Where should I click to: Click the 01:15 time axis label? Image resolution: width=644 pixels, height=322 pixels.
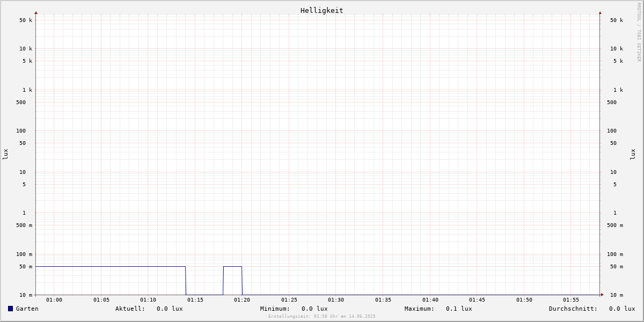click(195, 300)
